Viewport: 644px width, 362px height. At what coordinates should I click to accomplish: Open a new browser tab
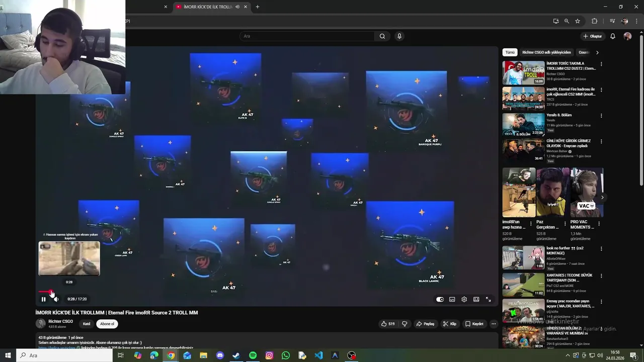258,7
